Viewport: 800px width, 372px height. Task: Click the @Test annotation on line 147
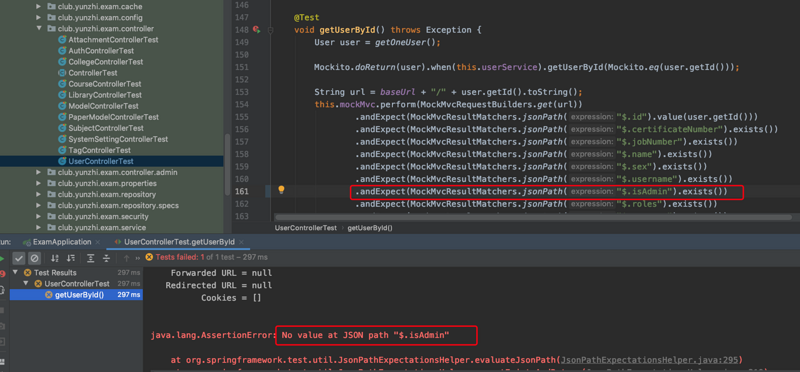click(x=307, y=17)
